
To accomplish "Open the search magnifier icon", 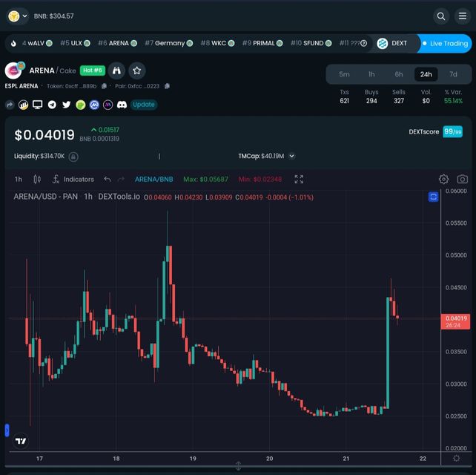I will pyautogui.click(x=441, y=16).
